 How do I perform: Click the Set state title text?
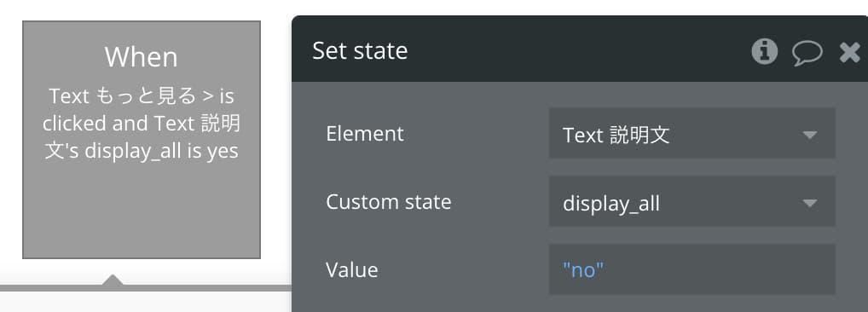tap(360, 51)
